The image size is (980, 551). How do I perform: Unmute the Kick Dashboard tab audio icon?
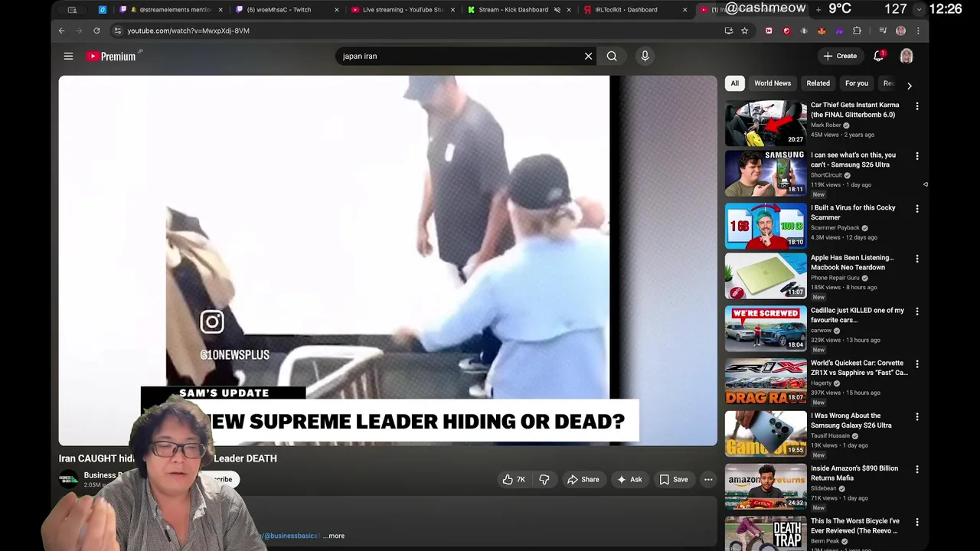point(557,10)
